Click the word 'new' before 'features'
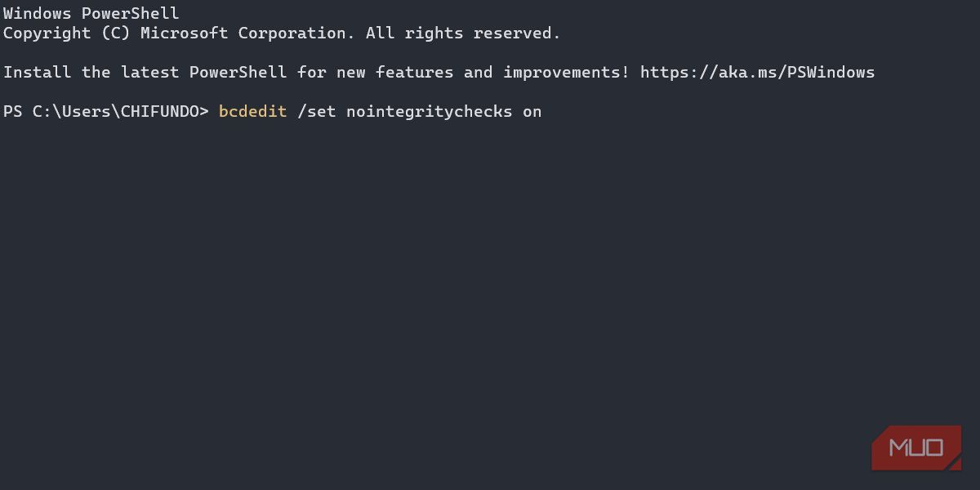Viewport: 980px width, 490px height. (x=351, y=73)
